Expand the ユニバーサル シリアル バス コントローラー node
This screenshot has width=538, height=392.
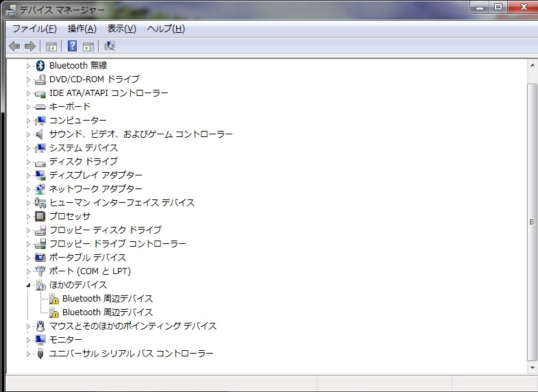[29, 354]
